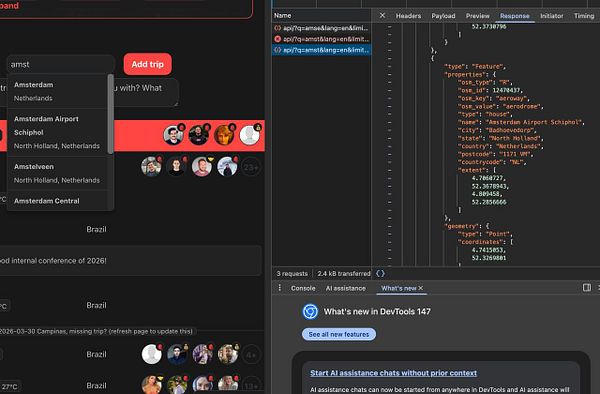Click the 2.4 kB transferred status text

[x=344, y=274]
